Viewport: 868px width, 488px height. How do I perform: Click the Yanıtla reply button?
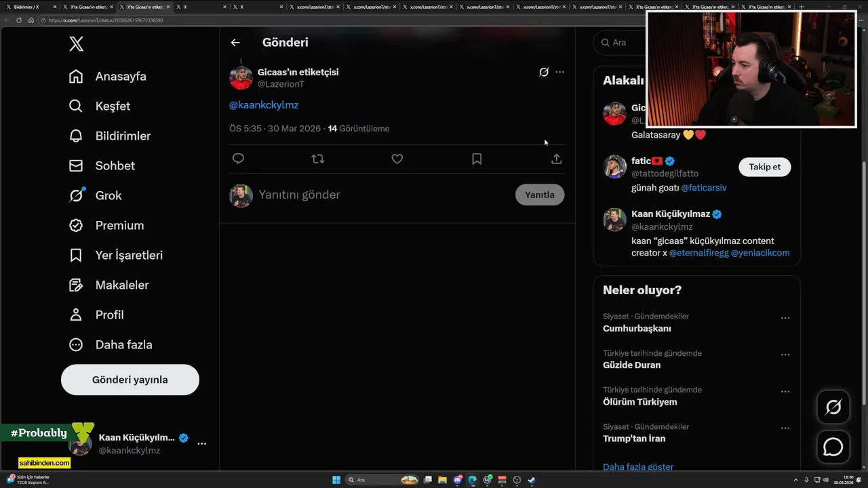[540, 195]
